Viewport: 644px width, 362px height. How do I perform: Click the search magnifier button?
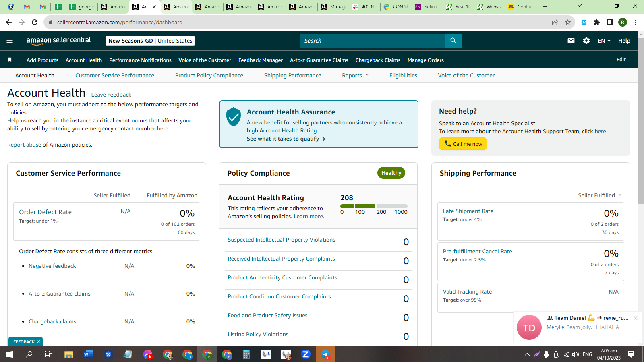[453, 41]
